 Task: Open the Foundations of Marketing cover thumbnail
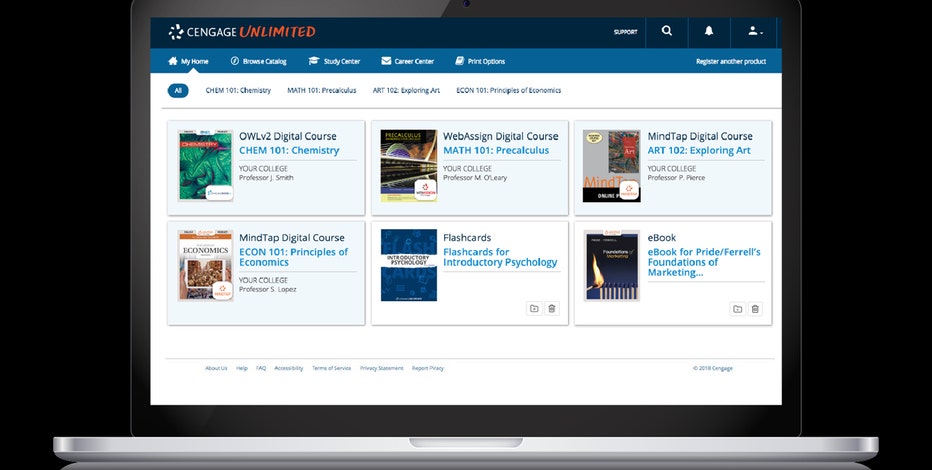click(x=612, y=266)
